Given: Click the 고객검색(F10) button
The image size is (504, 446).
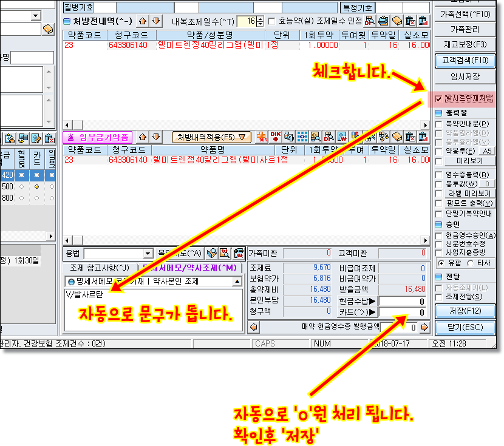Looking at the screenshot, I should [x=465, y=60].
